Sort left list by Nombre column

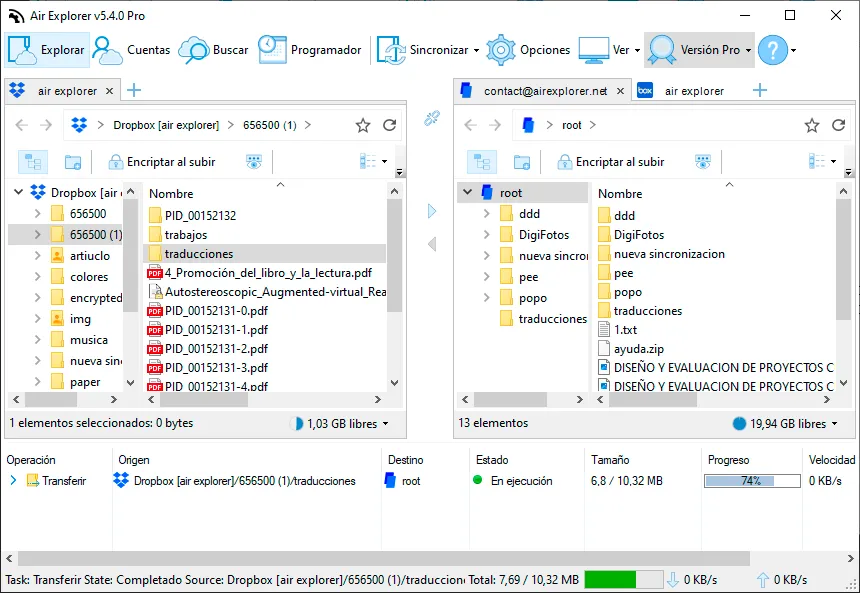171,194
